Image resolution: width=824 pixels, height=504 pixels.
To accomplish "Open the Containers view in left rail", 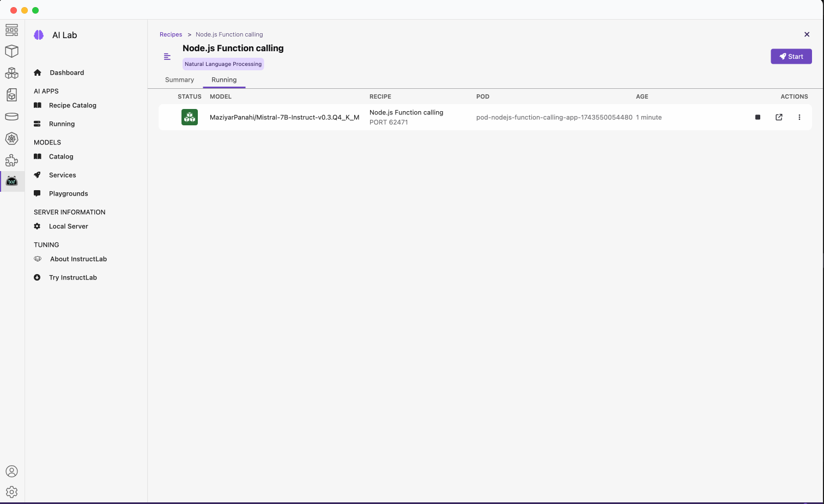I will coord(12,51).
